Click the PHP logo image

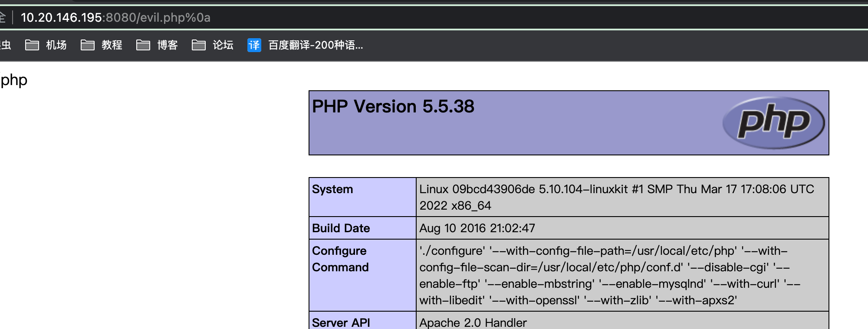(x=774, y=123)
